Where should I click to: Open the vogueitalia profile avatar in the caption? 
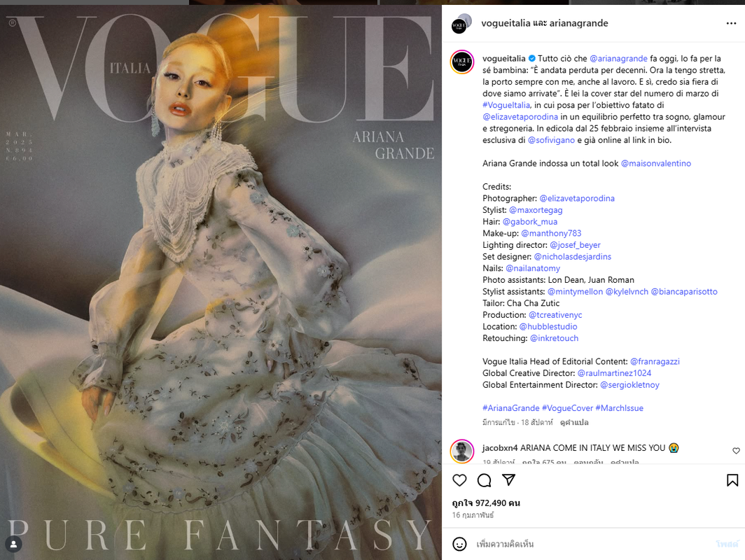462,62
